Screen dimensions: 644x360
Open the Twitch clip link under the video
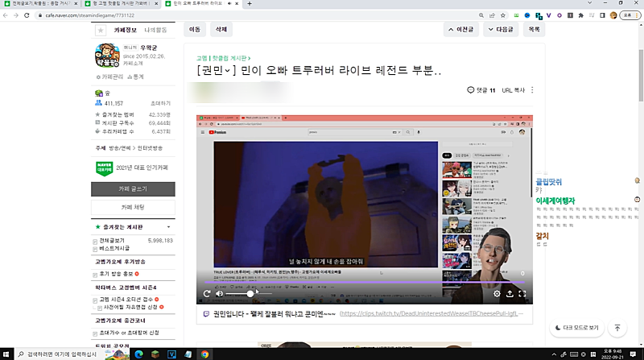click(x=431, y=313)
